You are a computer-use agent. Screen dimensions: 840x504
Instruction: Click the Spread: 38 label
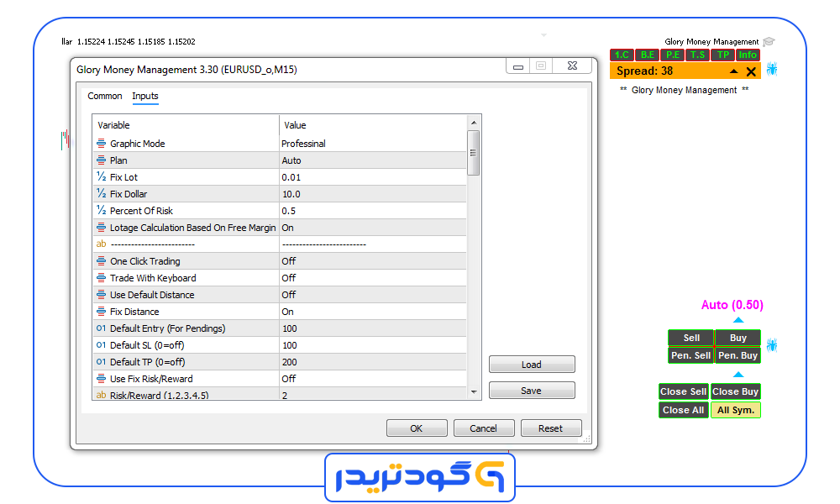pyautogui.click(x=644, y=71)
